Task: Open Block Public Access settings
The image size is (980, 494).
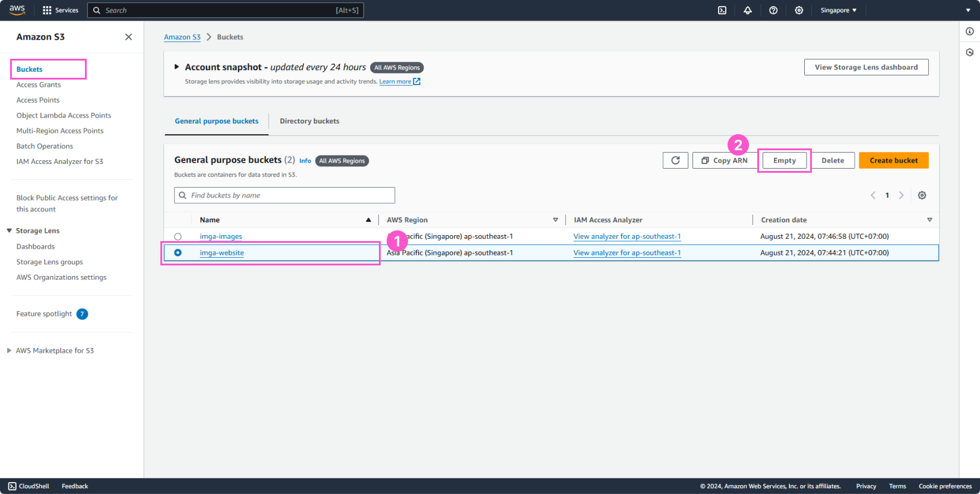Action: point(67,203)
